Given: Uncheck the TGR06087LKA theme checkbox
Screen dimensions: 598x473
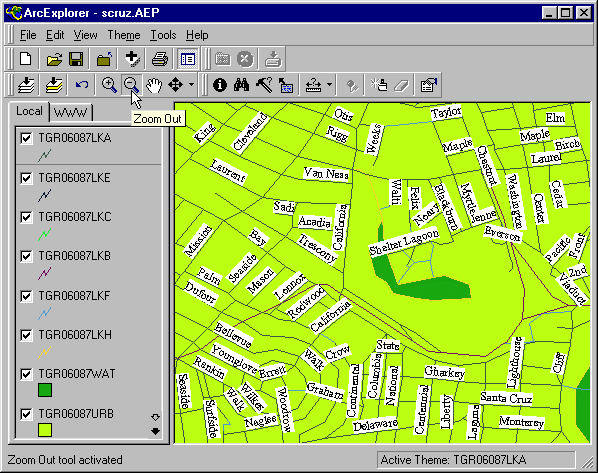Looking at the screenshot, I should [26, 138].
